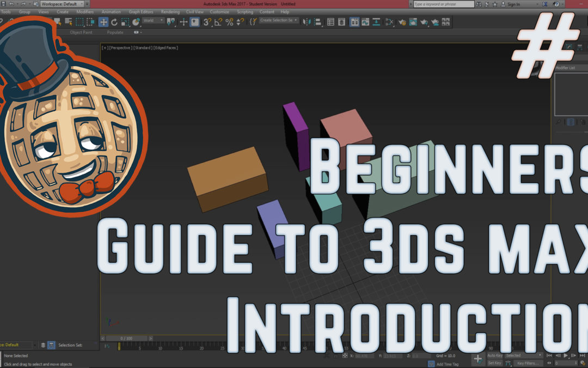Screen dimensions: 588x368
Task: Open the Scripting menu
Action: [x=245, y=11]
